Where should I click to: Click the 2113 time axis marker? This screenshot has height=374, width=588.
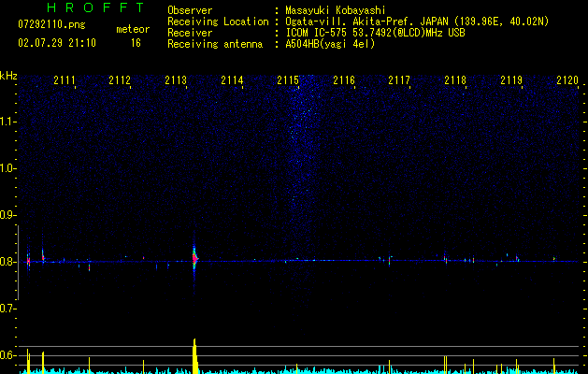coord(176,80)
